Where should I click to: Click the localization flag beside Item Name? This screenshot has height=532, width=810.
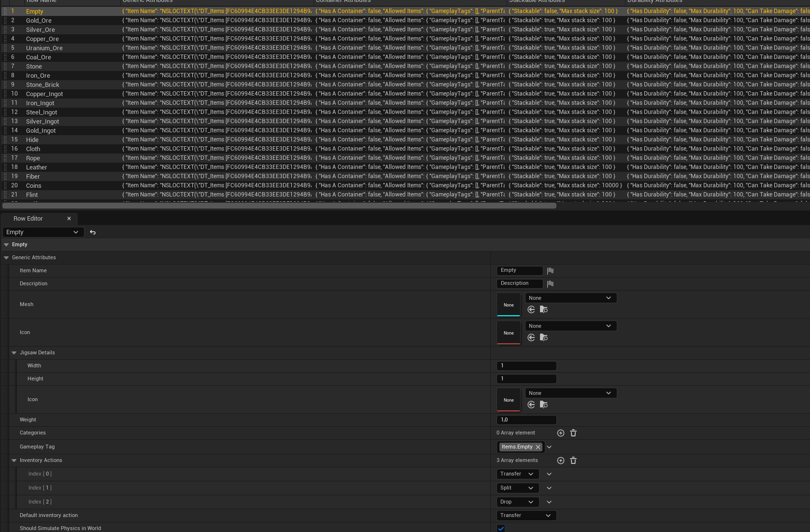coord(550,271)
